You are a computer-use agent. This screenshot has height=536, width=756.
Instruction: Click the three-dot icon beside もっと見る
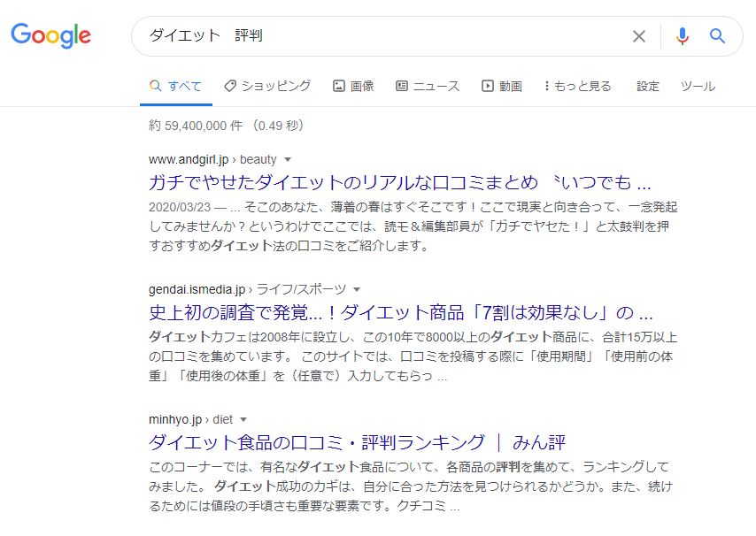click(x=546, y=86)
